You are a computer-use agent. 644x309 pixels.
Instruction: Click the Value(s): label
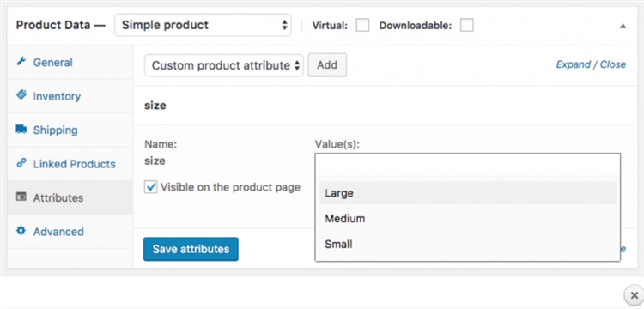337,144
